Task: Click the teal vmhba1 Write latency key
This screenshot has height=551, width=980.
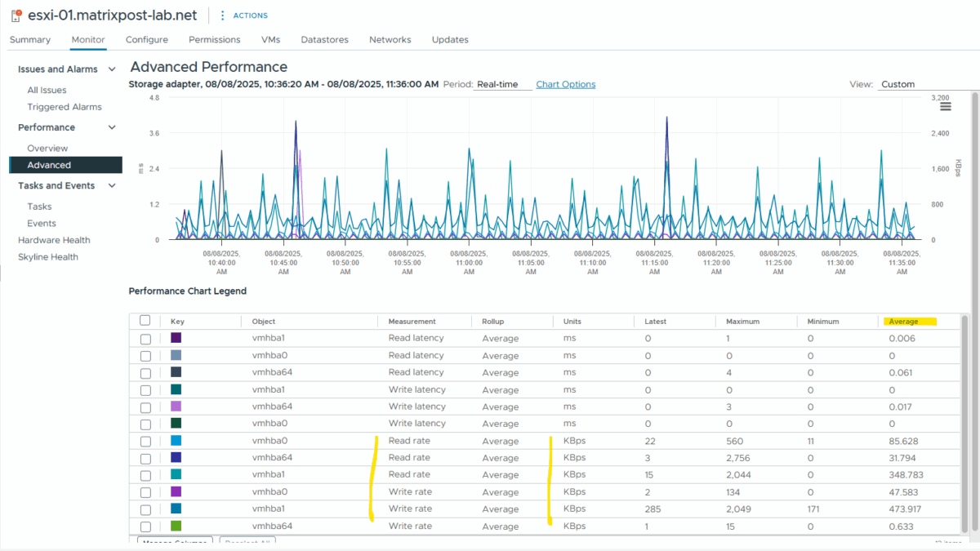Action: pos(175,389)
